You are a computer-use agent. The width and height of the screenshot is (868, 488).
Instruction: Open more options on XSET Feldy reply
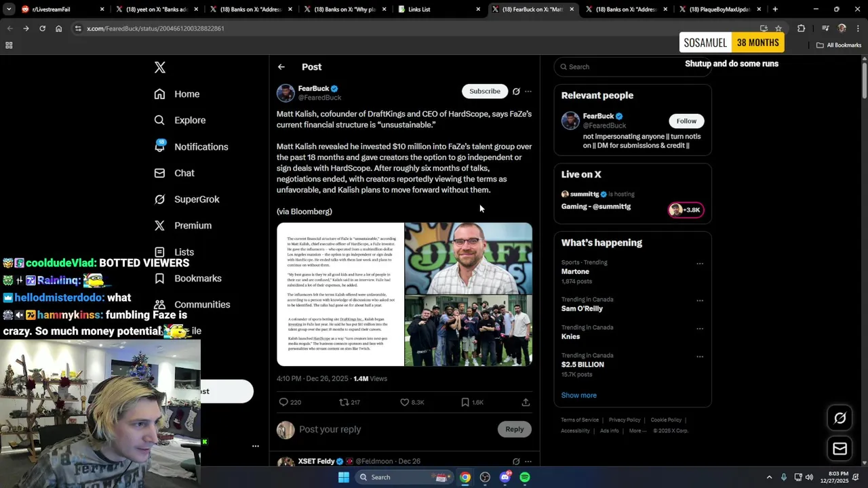point(528,462)
